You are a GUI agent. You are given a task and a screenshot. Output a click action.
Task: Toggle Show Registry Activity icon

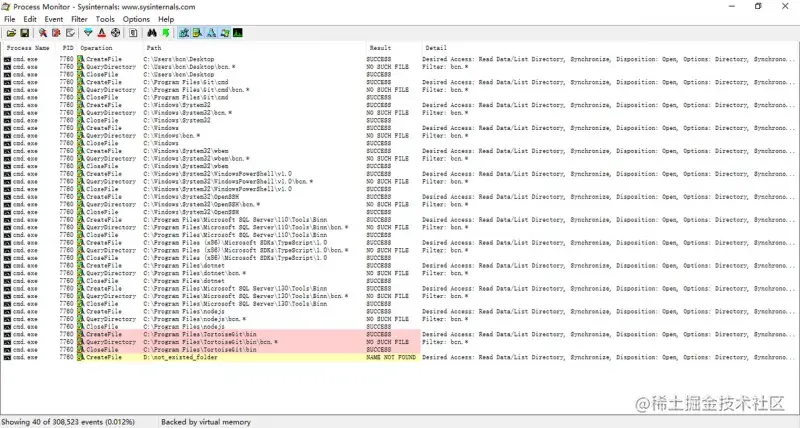click(x=184, y=33)
